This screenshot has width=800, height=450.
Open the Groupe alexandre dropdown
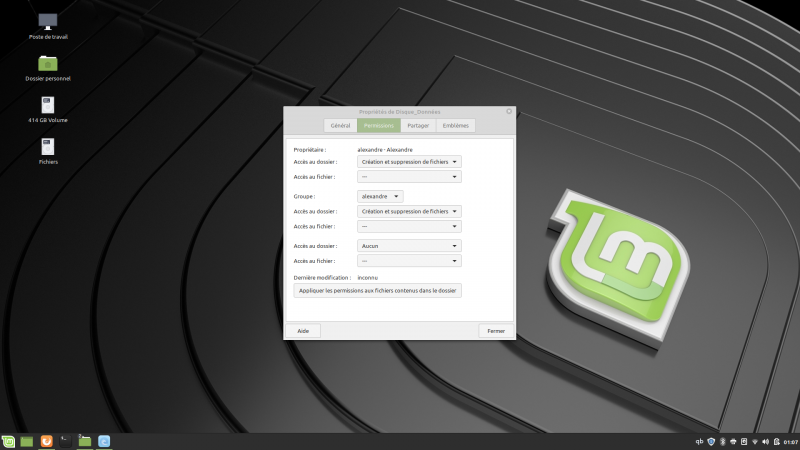coord(380,196)
